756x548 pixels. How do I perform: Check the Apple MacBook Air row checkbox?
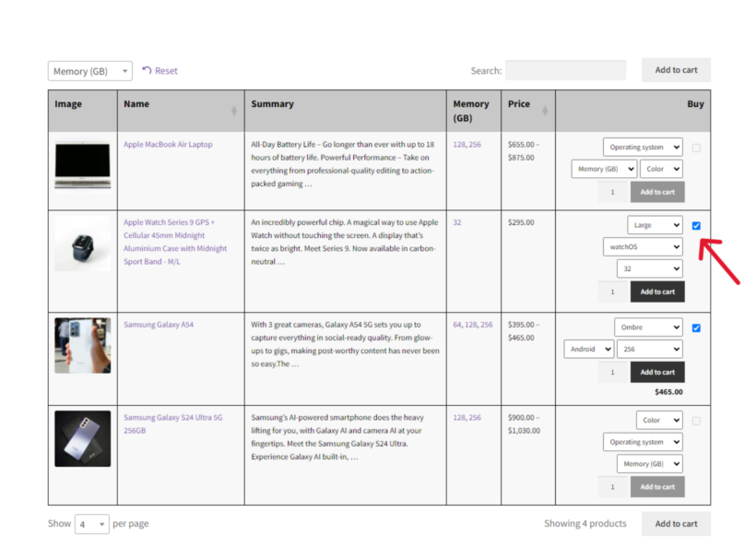coord(696,148)
